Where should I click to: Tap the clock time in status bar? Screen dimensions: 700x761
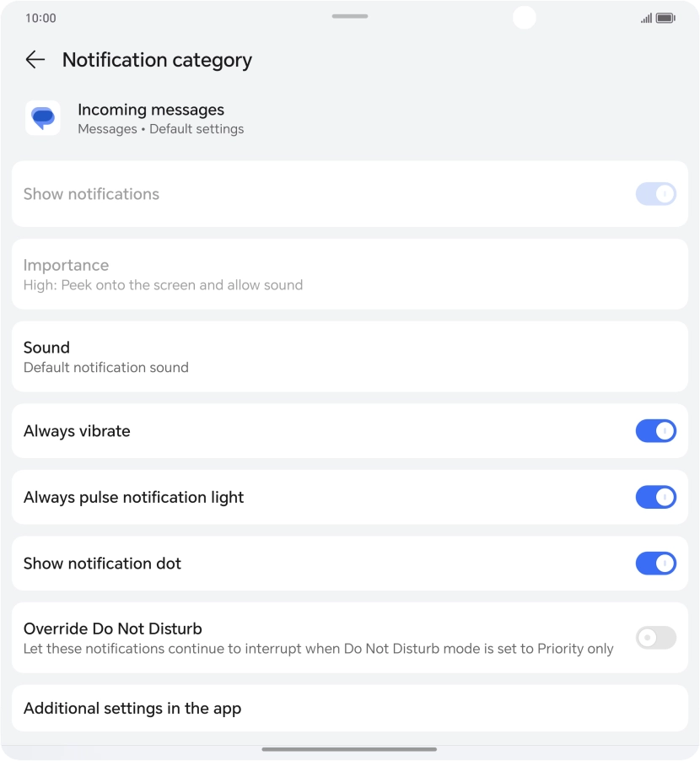[x=40, y=18]
